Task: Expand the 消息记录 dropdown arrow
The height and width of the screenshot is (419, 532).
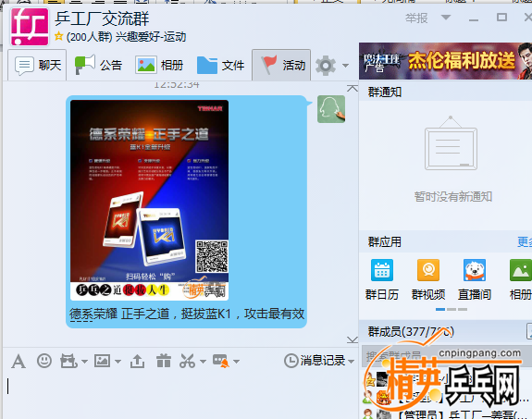Action: pos(352,362)
